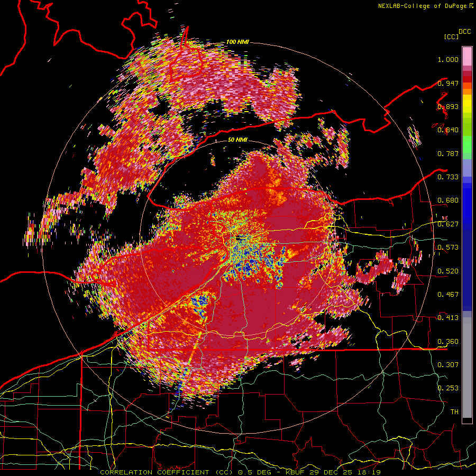The image size is (476, 476).
Task: Click the green 0.840 legend value label
Action: (x=448, y=130)
